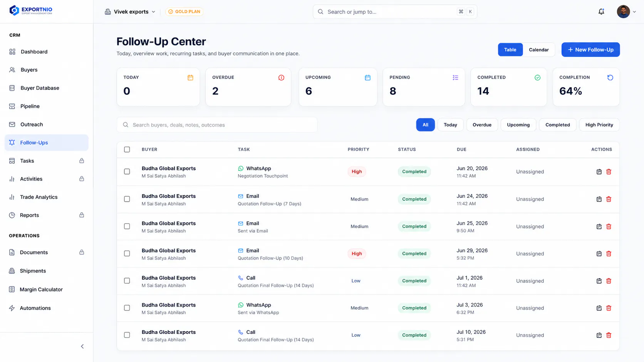Check the Jul 1, 2026 row checkbox
The width and height of the screenshot is (644, 362).
coord(127,281)
